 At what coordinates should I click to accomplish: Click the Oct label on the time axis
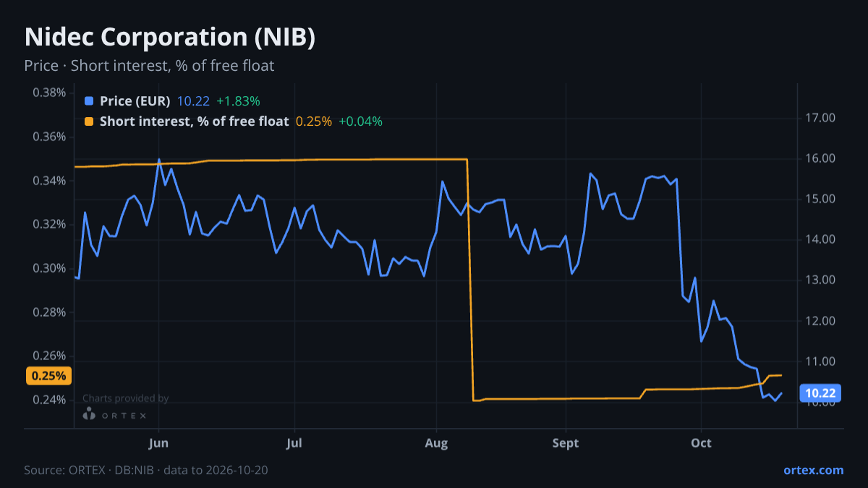[701, 443]
